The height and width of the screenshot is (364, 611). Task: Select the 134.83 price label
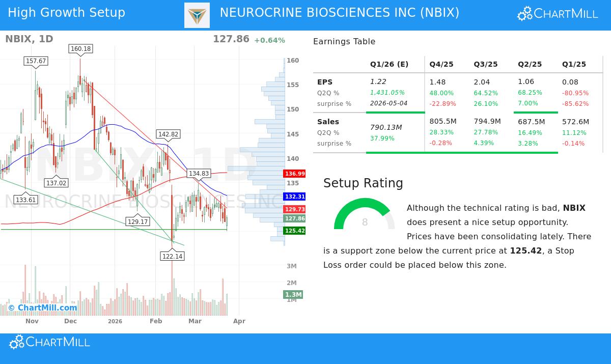coord(199,174)
